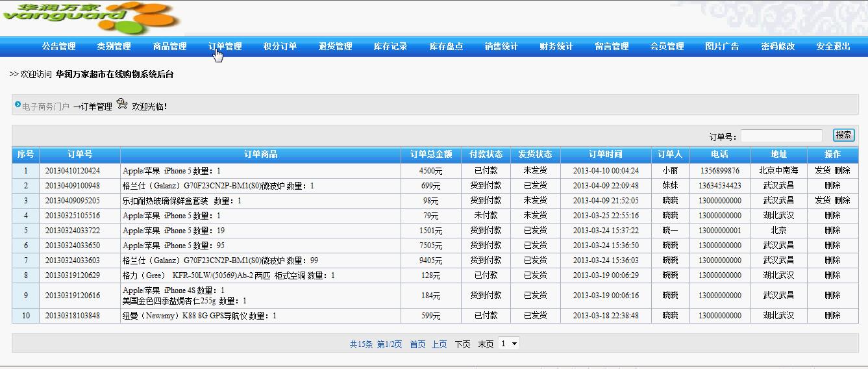Delete order 20130324033603
The image size is (868, 369).
tap(832, 261)
